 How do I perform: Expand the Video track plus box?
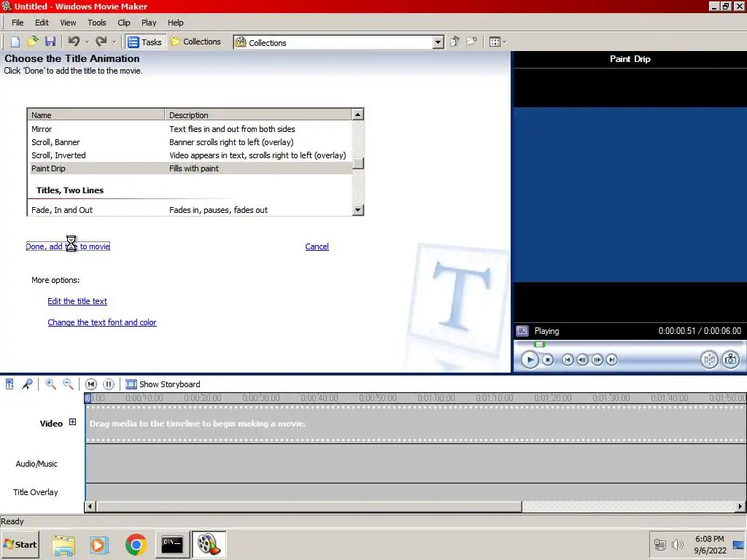72,422
